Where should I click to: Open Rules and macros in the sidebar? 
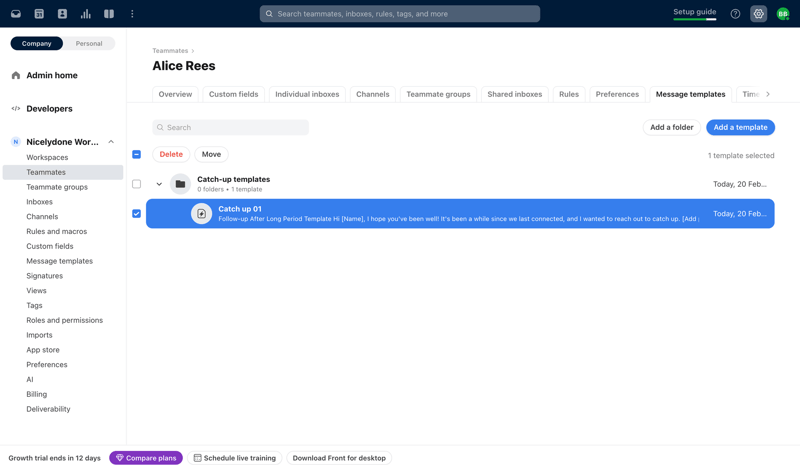(x=57, y=231)
